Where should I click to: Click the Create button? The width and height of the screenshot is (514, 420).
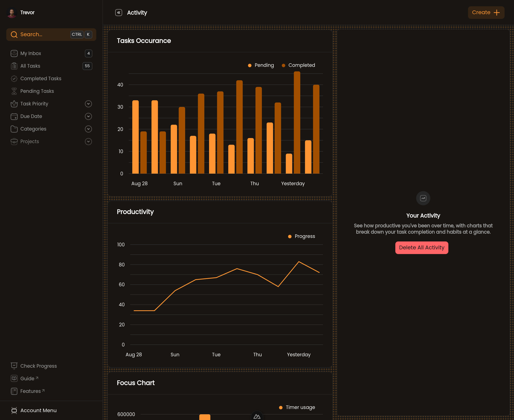(486, 13)
